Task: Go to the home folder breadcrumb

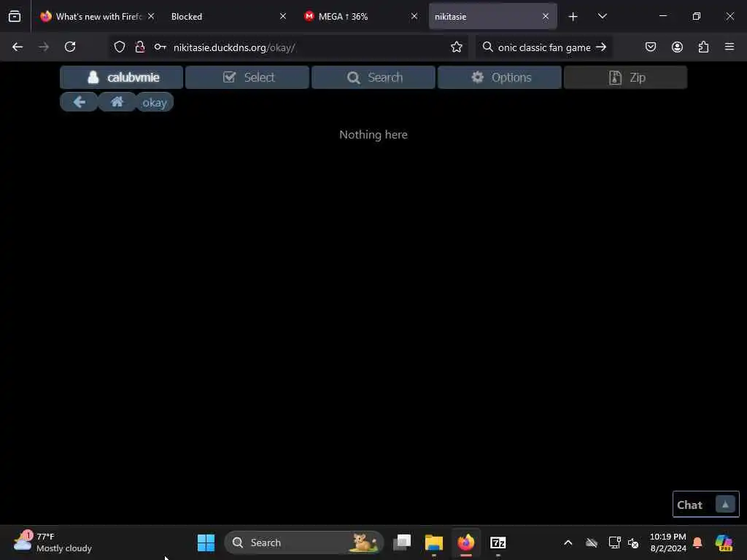Action: (x=117, y=102)
